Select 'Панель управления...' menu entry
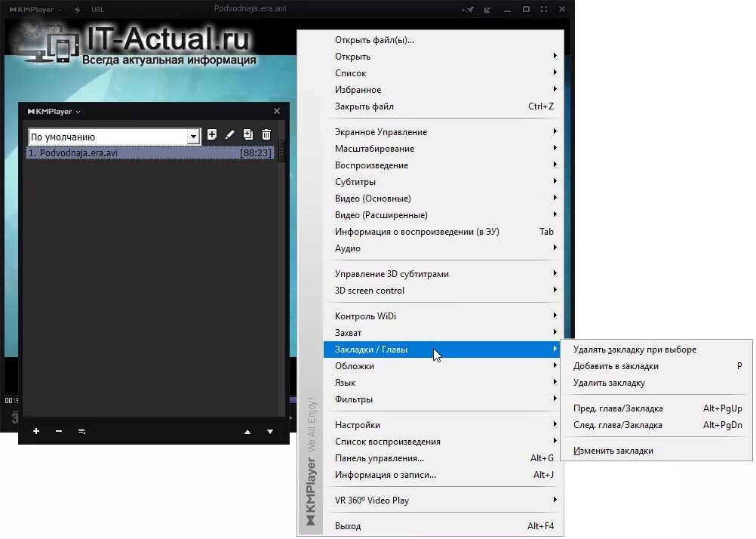756x539 pixels. [441, 458]
